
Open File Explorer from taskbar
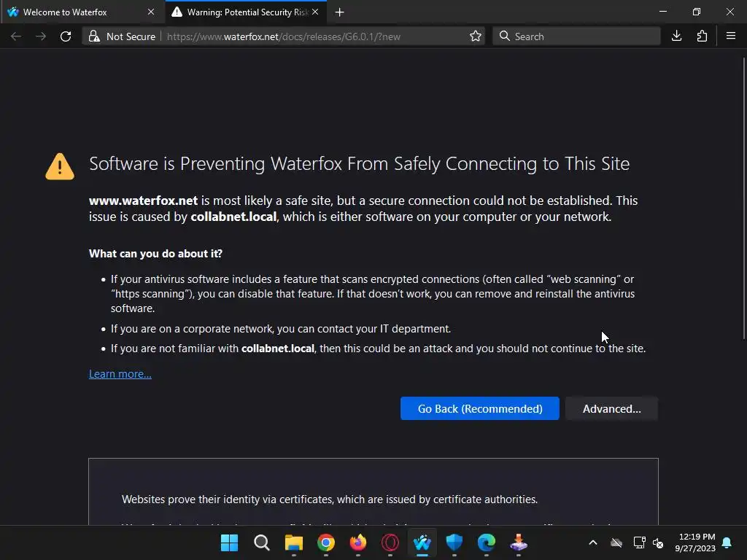point(293,542)
